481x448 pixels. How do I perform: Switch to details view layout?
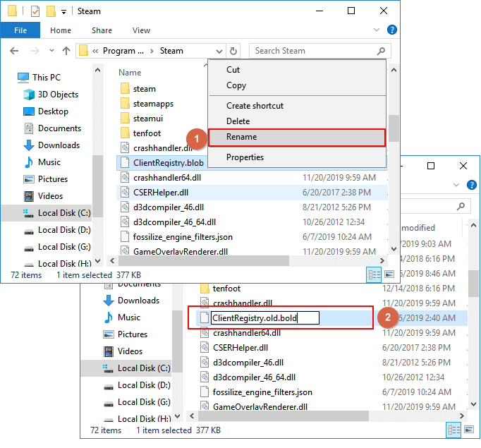pyautogui.click(x=374, y=274)
